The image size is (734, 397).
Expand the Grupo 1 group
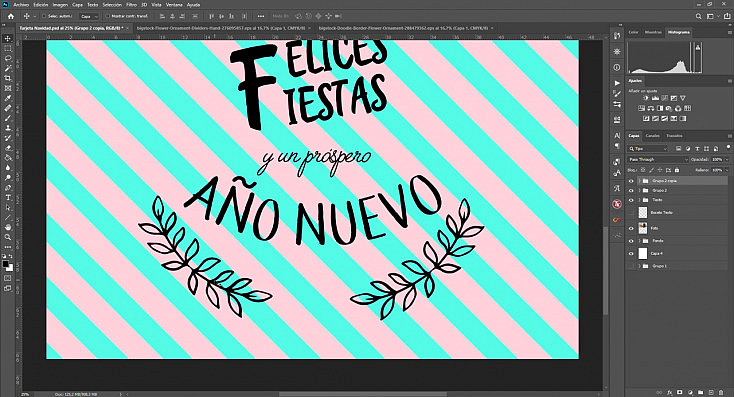(639, 266)
